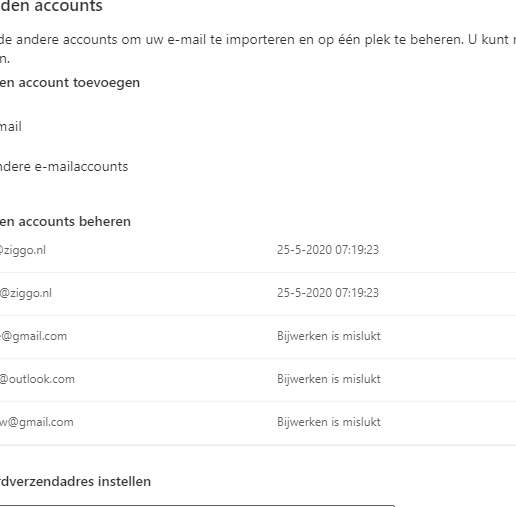Image resolution: width=516 pixels, height=507 pixels.
Task: Open the 'Andere e-mailaccounts' add option
Action: 64,166
